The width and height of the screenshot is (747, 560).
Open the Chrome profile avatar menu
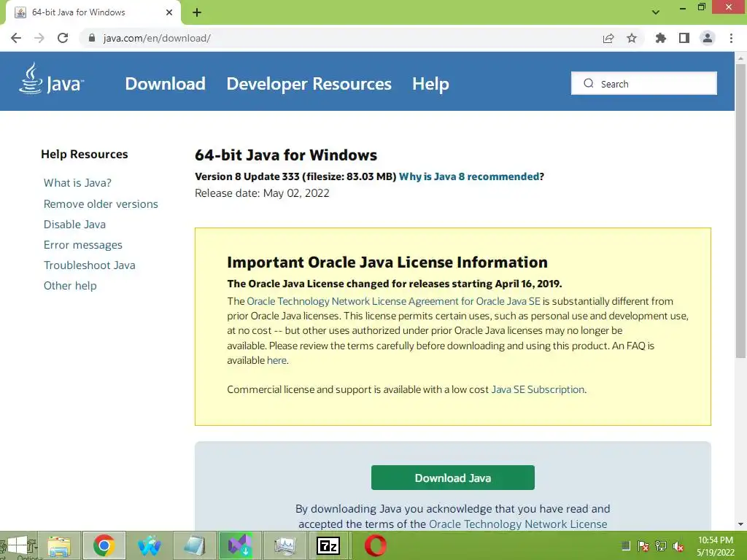point(708,38)
